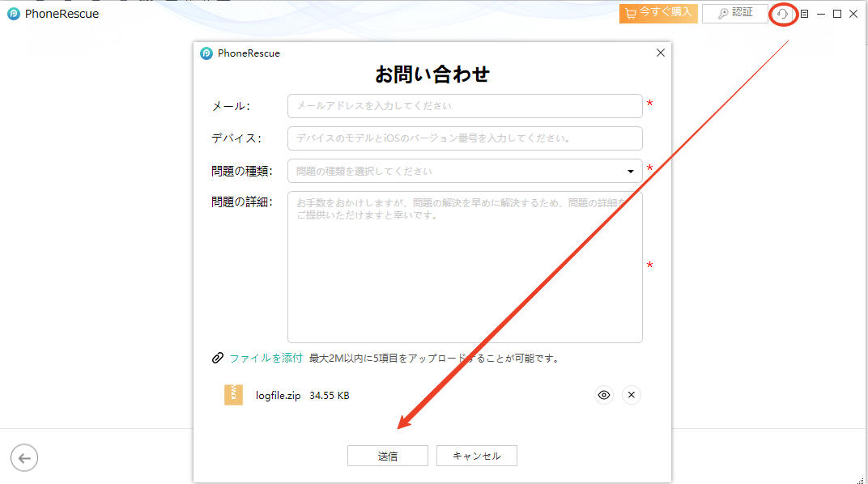The width and height of the screenshot is (868, 484).
Task: Click the logfile.zip archive icon
Action: pos(233,395)
